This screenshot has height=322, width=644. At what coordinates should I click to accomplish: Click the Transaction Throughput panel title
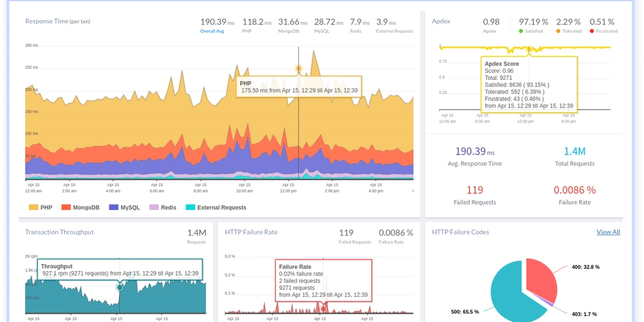click(59, 232)
